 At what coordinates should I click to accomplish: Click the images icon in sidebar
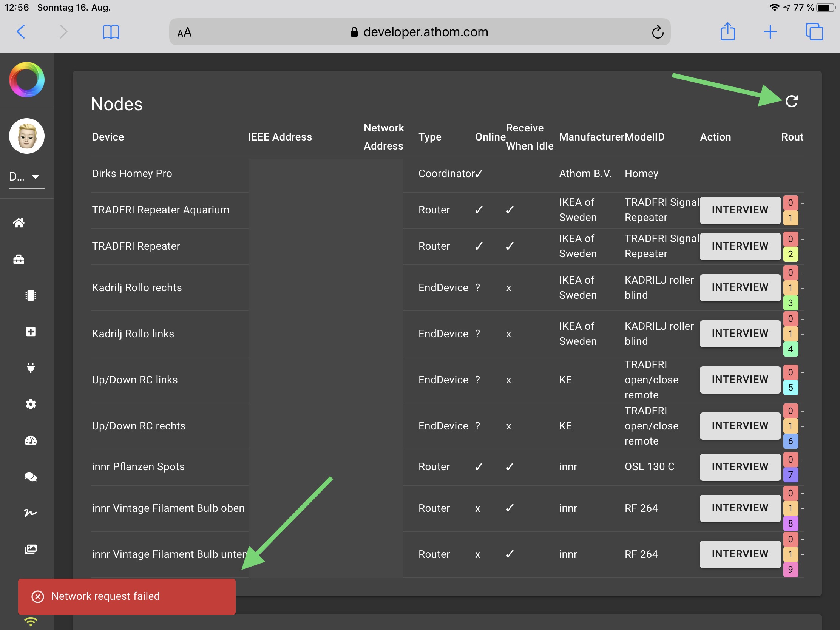31,549
